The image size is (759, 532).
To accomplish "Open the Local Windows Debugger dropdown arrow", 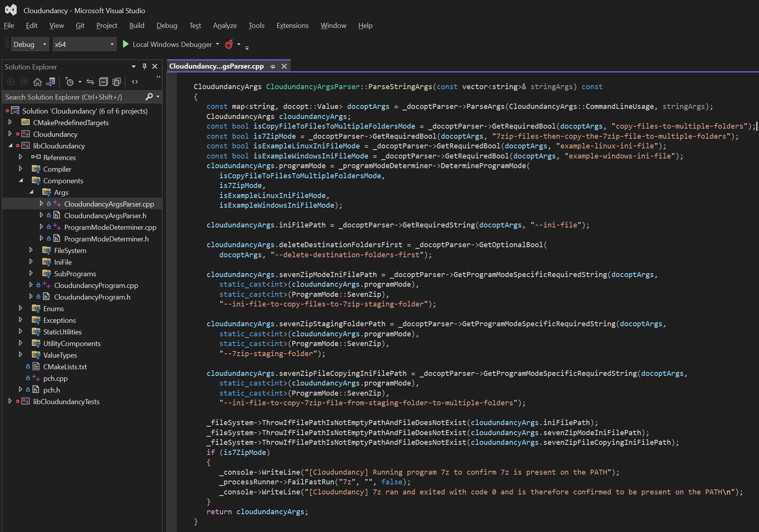I will [217, 44].
